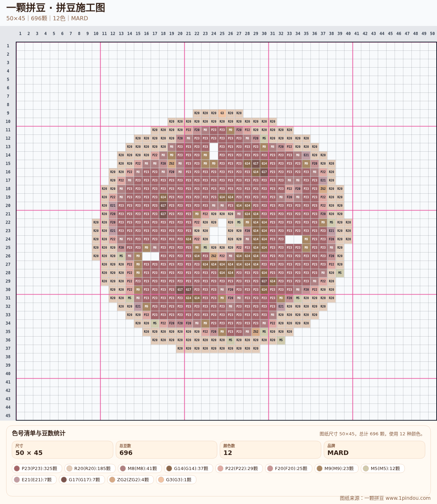Click the M5 bead in row 12
This screenshot has width=437, height=504.
click(x=264, y=139)
